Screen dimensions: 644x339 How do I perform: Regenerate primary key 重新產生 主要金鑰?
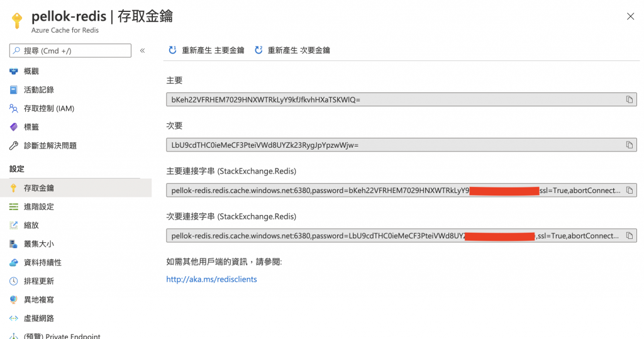(206, 50)
